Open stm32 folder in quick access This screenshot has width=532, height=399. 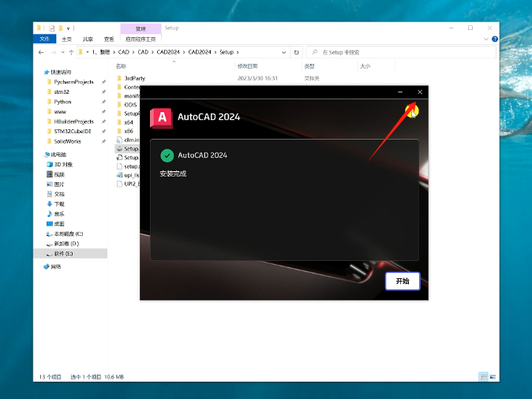tap(62, 92)
